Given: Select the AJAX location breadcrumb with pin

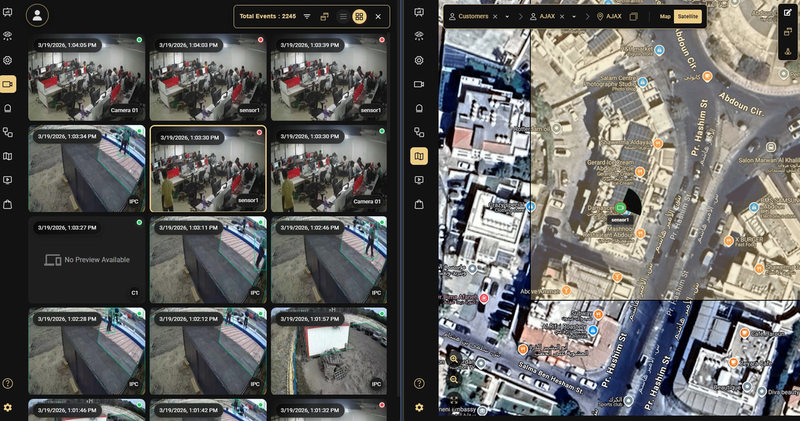Looking at the screenshot, I should click(x=609, y=16).
